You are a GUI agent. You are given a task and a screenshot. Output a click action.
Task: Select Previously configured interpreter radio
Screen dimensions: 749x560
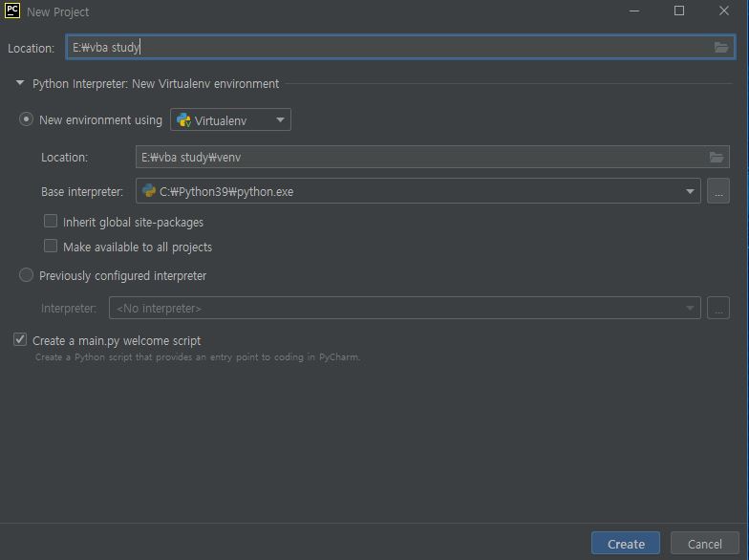coord(26,275)
